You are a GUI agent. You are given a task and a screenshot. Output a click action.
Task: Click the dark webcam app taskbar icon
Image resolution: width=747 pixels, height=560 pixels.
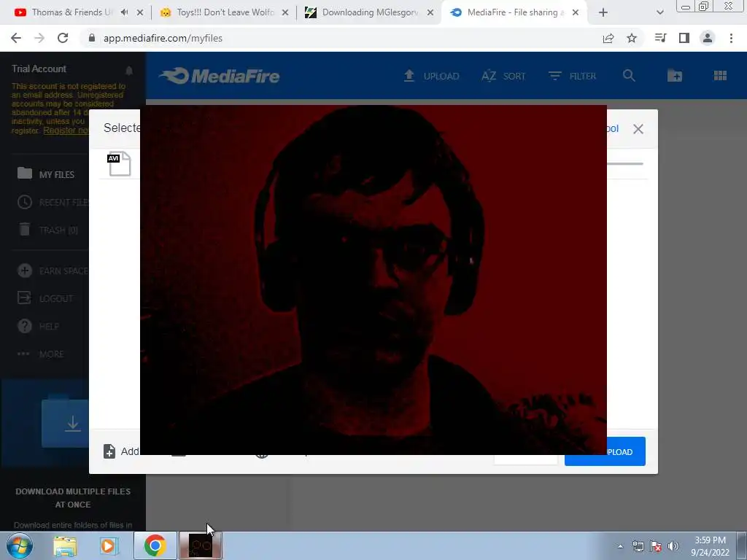pyautogui.click(x=201, y=545)
